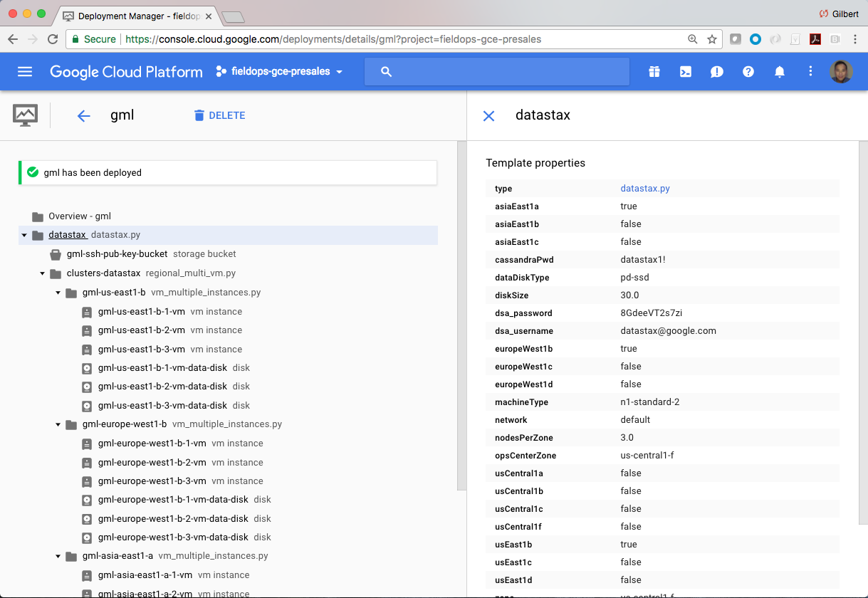The height and width of the screenshot is (598, 868).
Task: Bookmark page with the star icon
Action: pyautogui.click(x=712, y=39)
